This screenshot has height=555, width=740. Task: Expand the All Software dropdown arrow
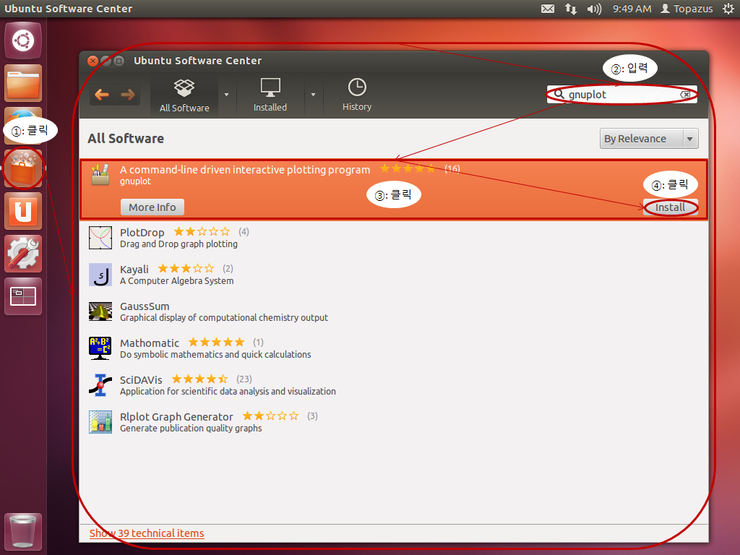[227, 95]
